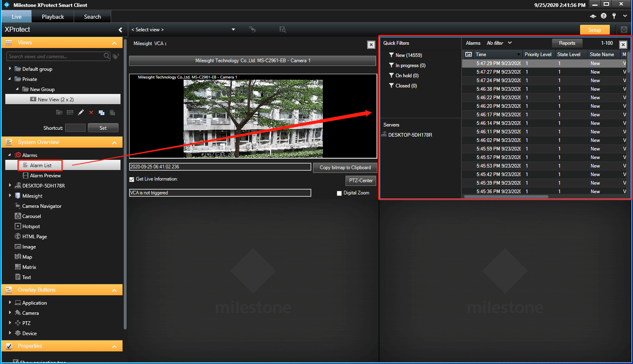Viewport: 633px width, 364px height.
Task: Enable the Digital Zoom checkbox
Action: [339, 193]
